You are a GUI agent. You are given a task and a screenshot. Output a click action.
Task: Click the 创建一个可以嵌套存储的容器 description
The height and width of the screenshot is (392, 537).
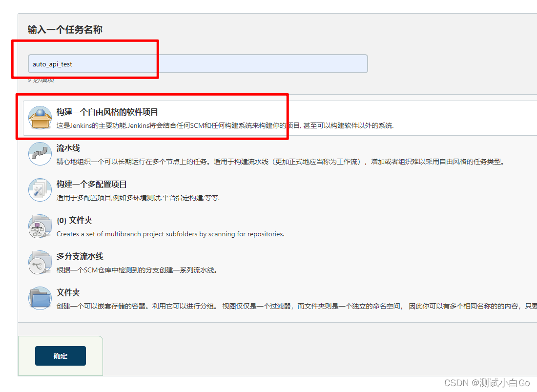[x=297, y=306]
